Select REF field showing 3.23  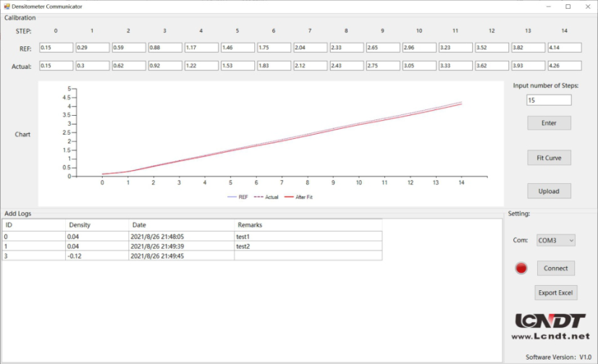point(455,48)
